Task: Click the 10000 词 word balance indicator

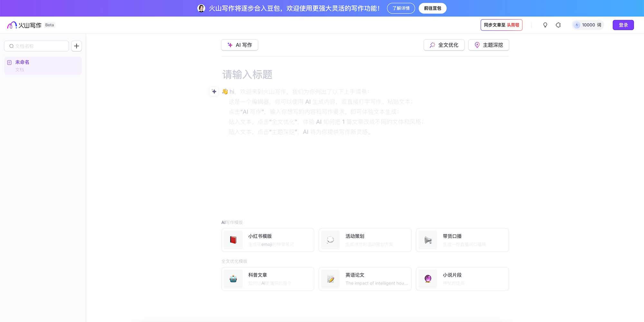Action: pyautogui.click(x=588, y=25)
